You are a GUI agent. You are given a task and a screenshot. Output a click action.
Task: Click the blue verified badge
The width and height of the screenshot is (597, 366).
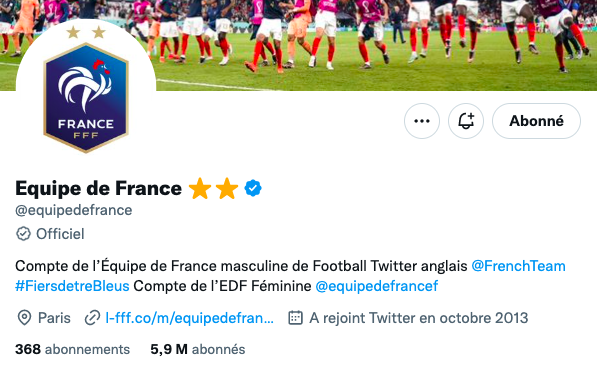[253, 188]
